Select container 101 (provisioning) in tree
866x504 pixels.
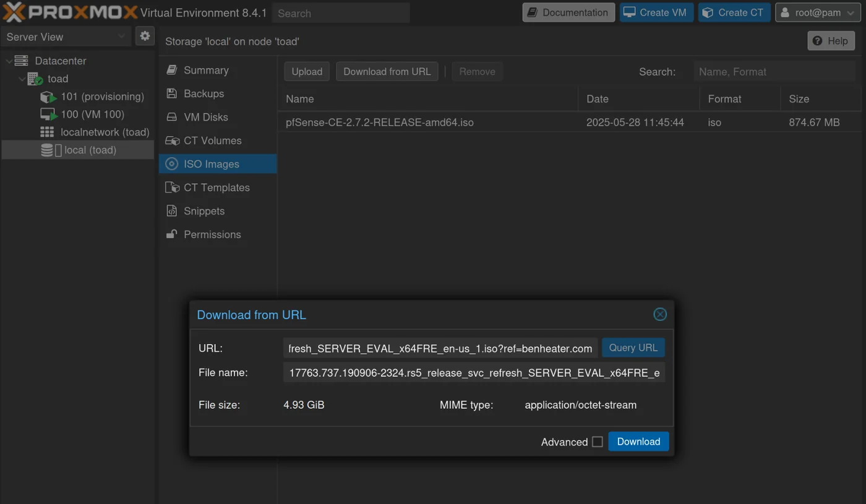click(x=101, y=96)
